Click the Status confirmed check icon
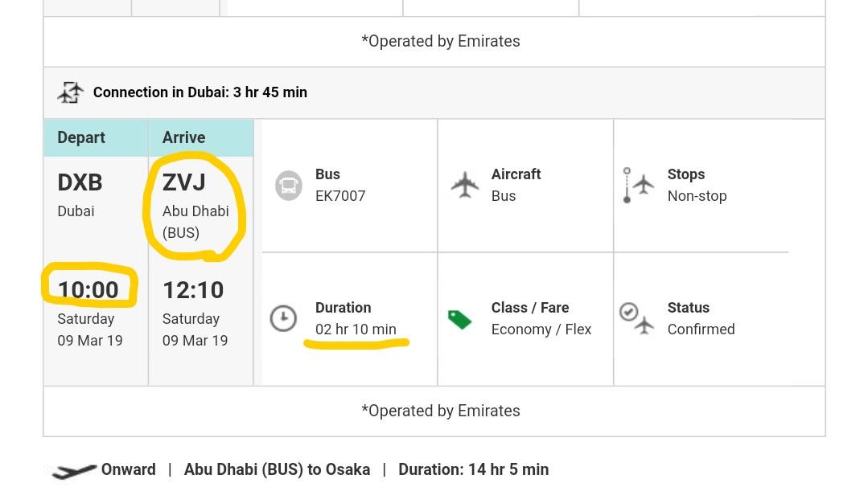The height and width of the screenshot is (487, 868). [x=636, y=318]
